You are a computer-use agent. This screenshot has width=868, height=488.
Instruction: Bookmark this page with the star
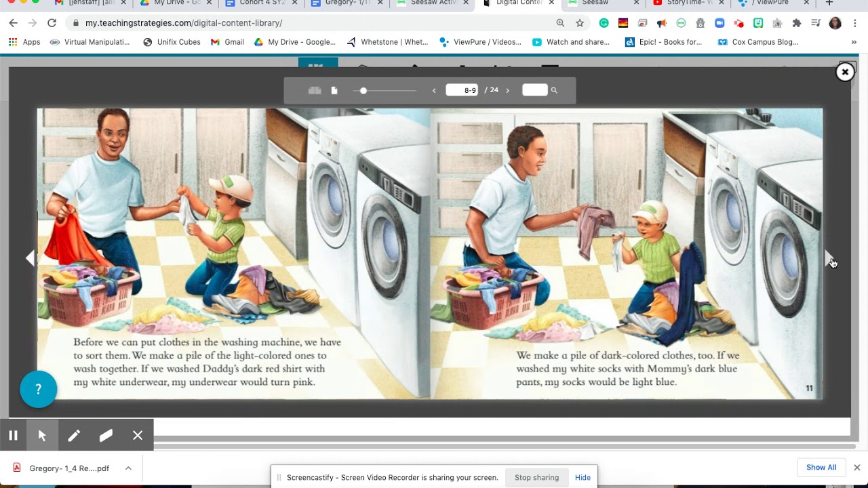tap(580, 23)
